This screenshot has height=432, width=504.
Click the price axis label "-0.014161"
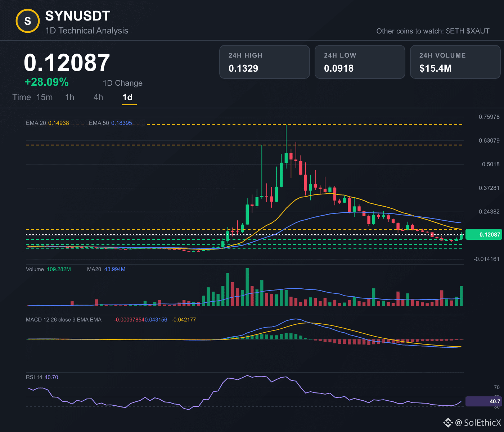pos(487,259)
